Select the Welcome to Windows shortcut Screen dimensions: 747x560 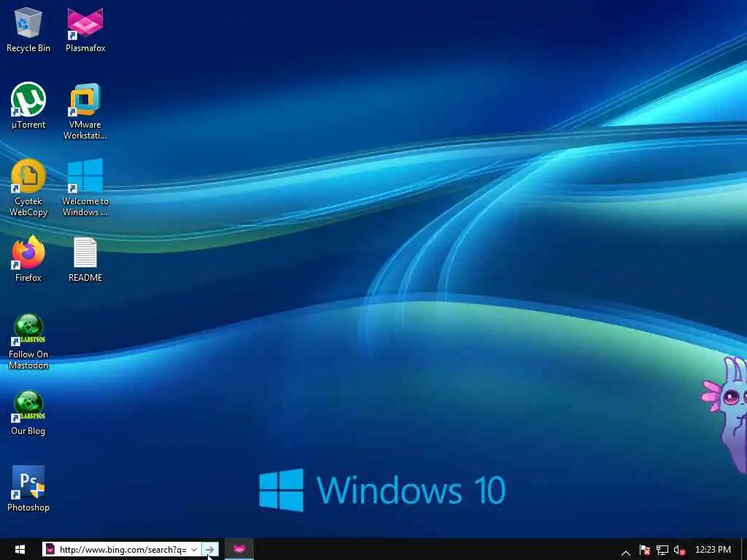point(85,188)
